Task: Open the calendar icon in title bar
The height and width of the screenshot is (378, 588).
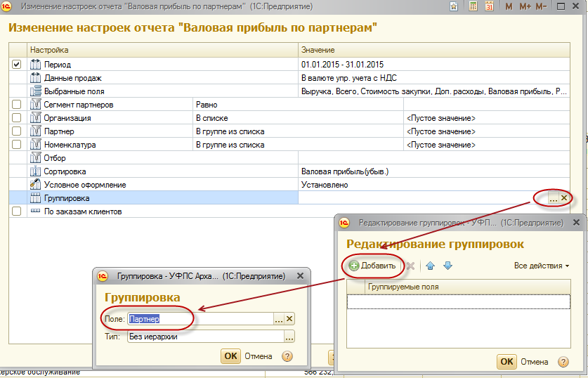Action: point(489,6)
